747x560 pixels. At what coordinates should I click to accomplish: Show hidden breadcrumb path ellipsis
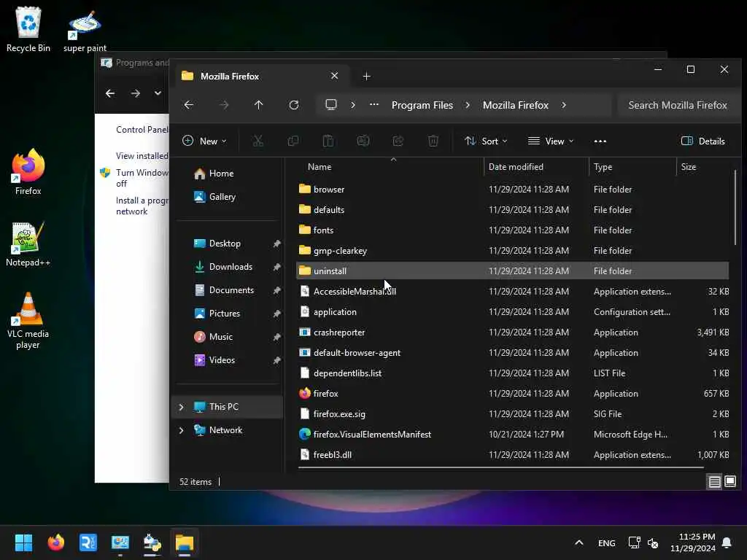374,105
